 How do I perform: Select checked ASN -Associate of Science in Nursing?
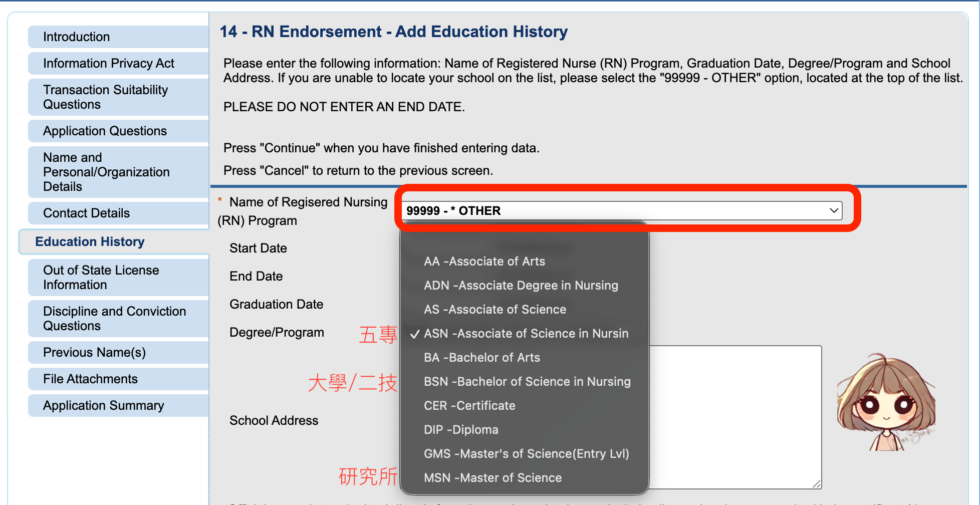[524, 333]
